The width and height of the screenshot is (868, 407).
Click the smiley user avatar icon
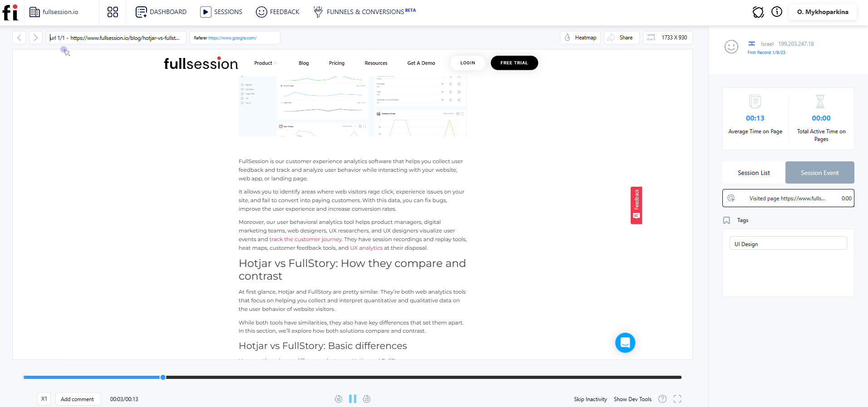(x=731, y=47)
